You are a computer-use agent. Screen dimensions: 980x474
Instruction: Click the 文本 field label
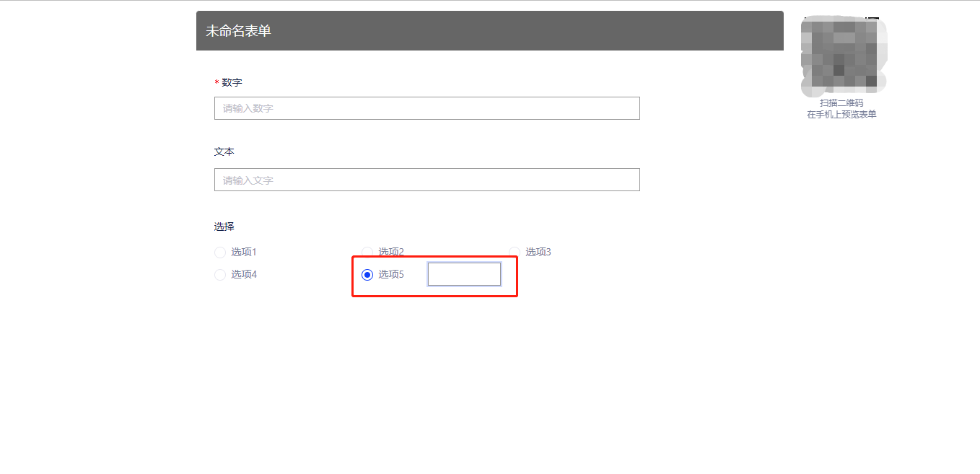point(224,152)
